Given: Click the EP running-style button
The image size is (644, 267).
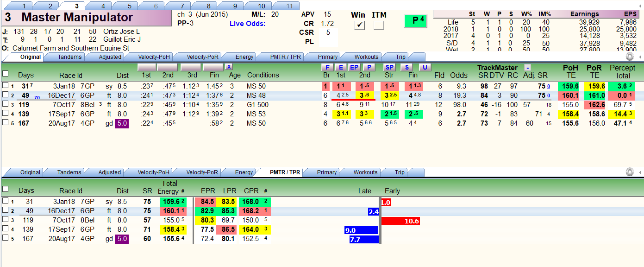Looking at the screenshot, I should click(354, 68).
